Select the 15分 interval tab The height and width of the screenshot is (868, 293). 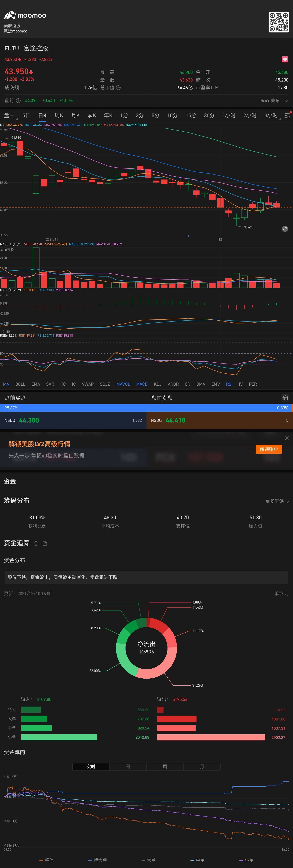click(191, 116)
